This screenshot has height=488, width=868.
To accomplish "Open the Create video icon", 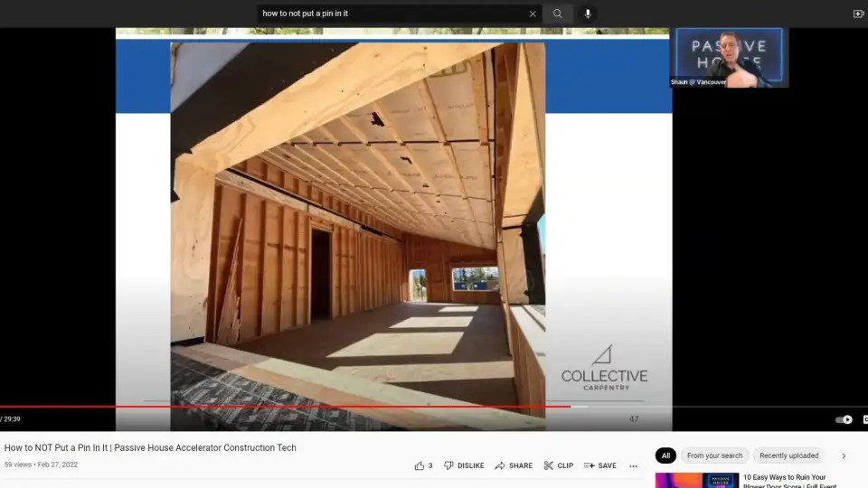I will [858, 14].
